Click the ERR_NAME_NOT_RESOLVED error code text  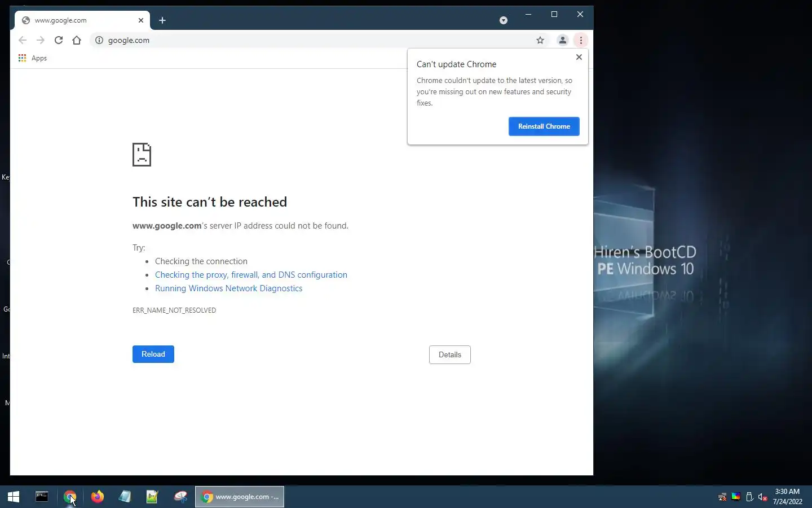(174, 310)
